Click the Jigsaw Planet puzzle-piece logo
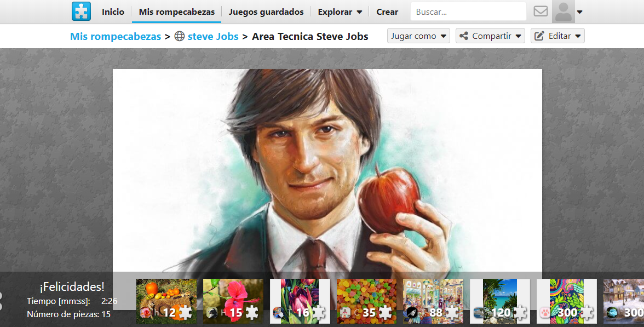644x327 pixels. [x=81, y=12]
